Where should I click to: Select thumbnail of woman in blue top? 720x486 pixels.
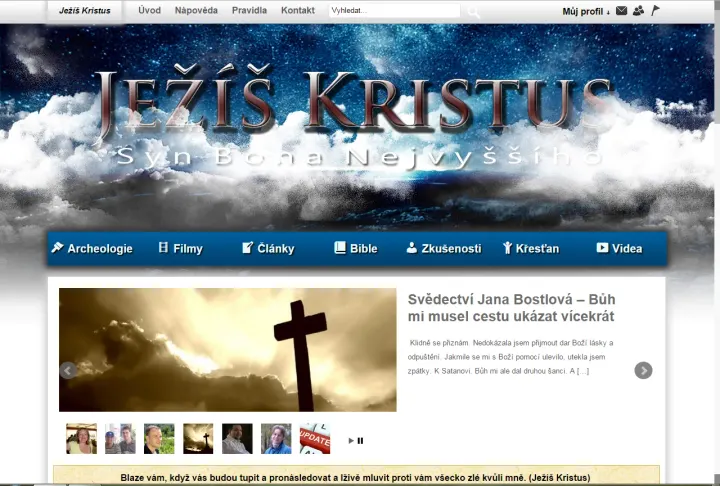276,439
